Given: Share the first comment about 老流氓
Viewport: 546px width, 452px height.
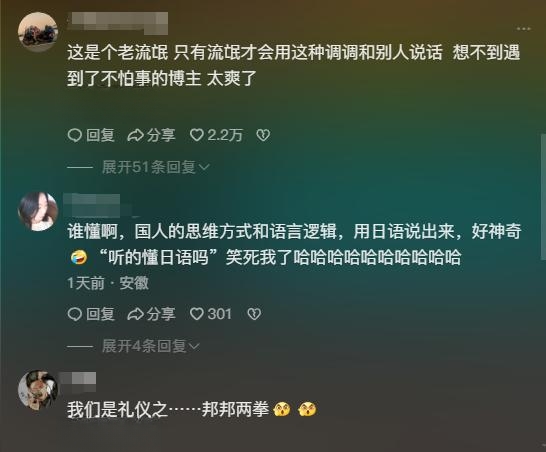Looking at the screenshot, I should (151, 135).
